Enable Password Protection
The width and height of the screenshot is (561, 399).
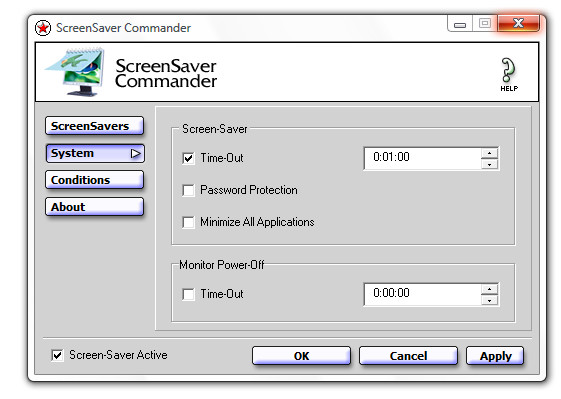188,190
